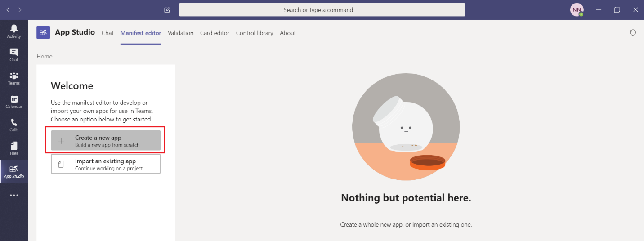Click Import an existing app button

pos(106,164)
